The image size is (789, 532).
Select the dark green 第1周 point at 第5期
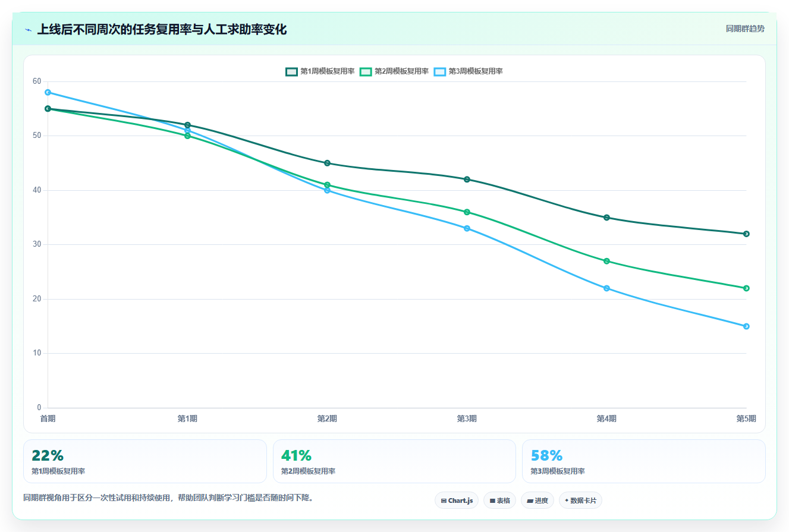click(x=746, y=234)
